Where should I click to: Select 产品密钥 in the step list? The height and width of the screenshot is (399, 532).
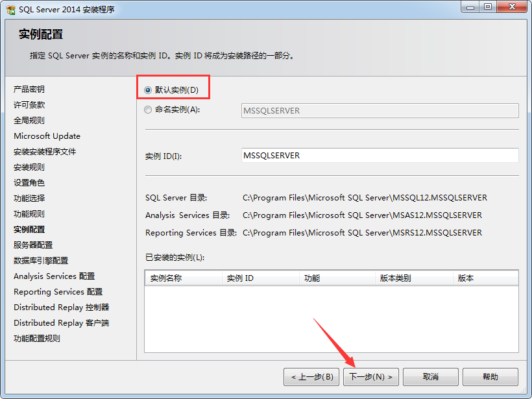[29, 90]
